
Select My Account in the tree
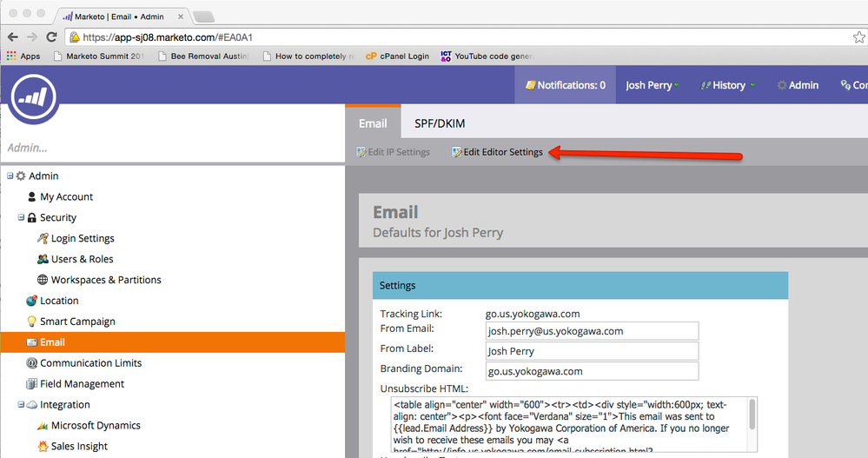(x=66, y=196)
